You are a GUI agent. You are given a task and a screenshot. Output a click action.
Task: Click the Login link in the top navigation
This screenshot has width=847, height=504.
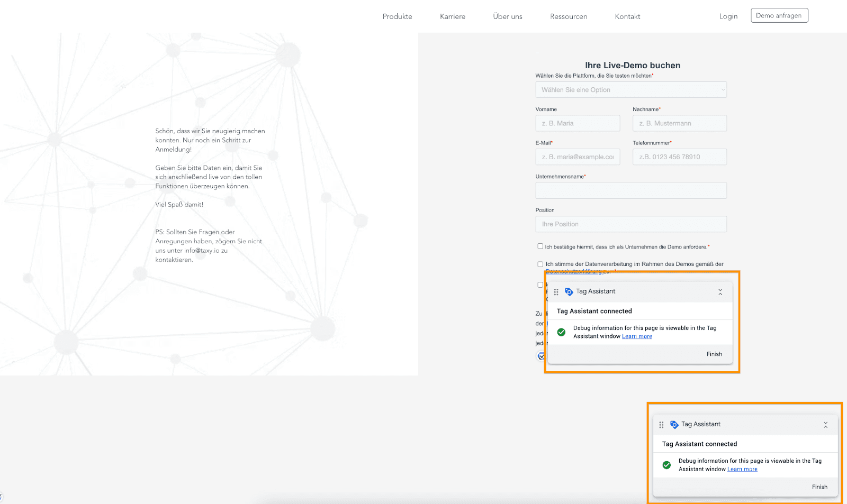[728, 16]
